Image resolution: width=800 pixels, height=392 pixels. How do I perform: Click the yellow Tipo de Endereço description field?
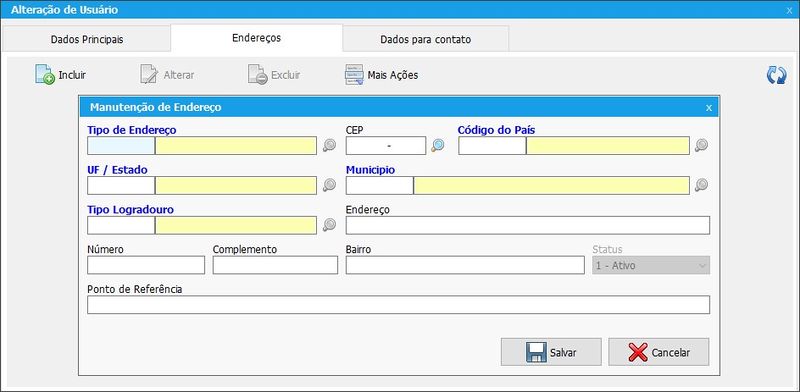[236, 145]
